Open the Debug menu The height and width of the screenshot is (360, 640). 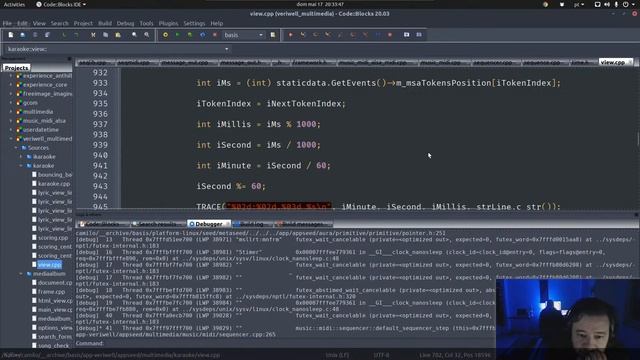[125, 23]
